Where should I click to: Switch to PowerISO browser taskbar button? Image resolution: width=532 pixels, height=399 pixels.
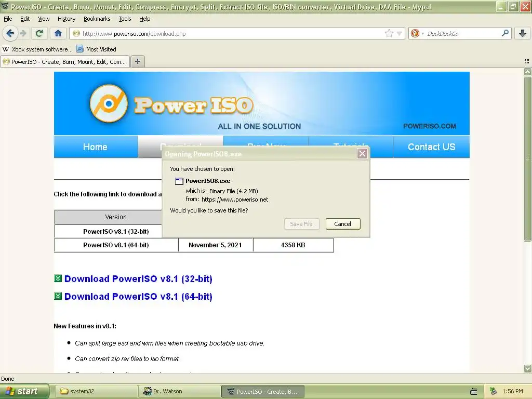263,392
